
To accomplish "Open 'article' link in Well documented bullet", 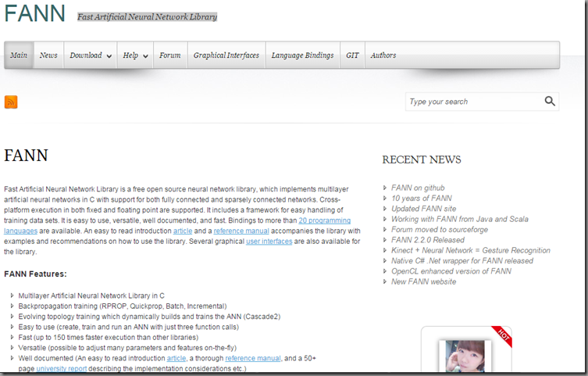I will [x=176, y=358].
